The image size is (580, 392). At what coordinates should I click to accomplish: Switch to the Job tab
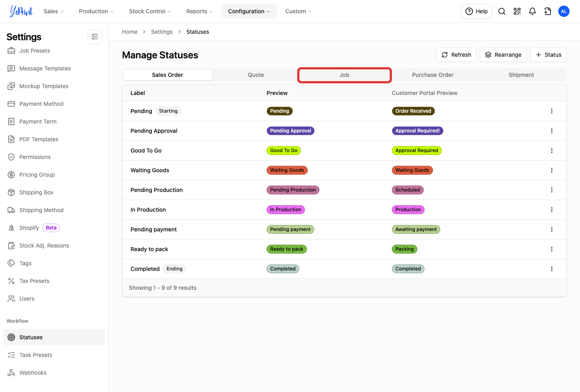[344, 75]
